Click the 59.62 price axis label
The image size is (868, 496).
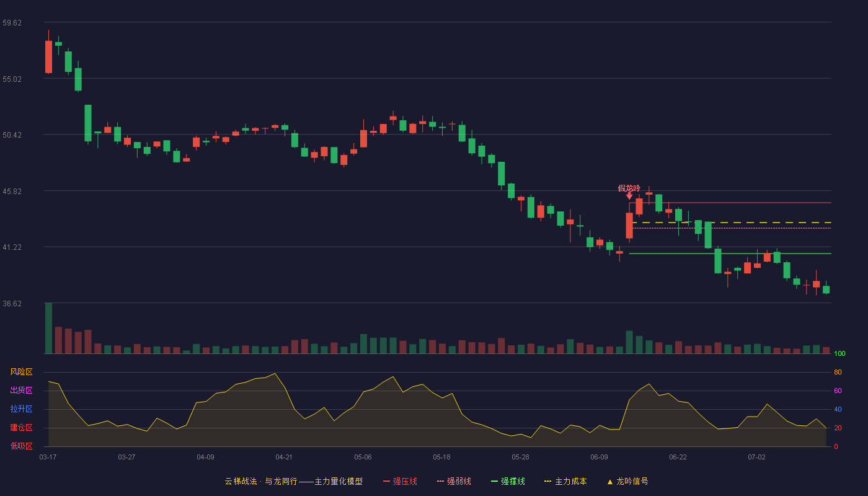[12, 22]
